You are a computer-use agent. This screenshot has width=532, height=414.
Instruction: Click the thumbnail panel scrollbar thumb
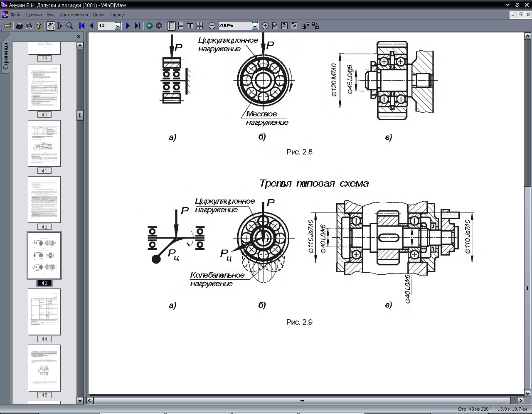click(x=80, y=115)
